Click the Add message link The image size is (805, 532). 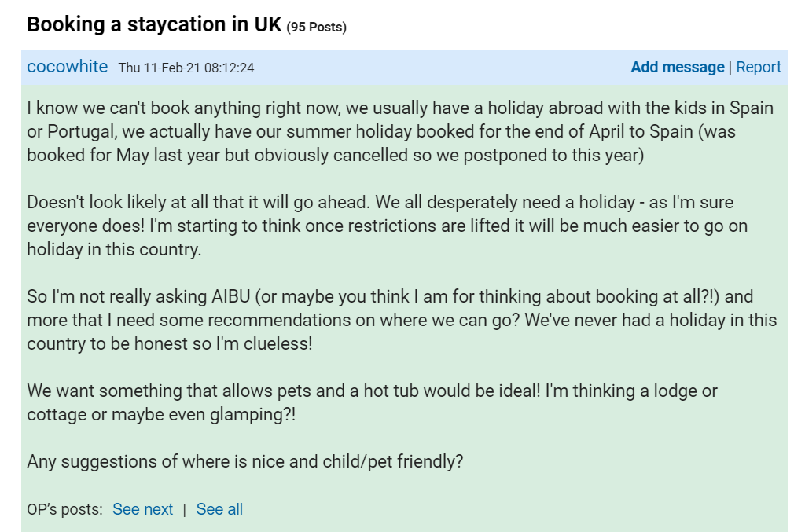tap(677, 67)
